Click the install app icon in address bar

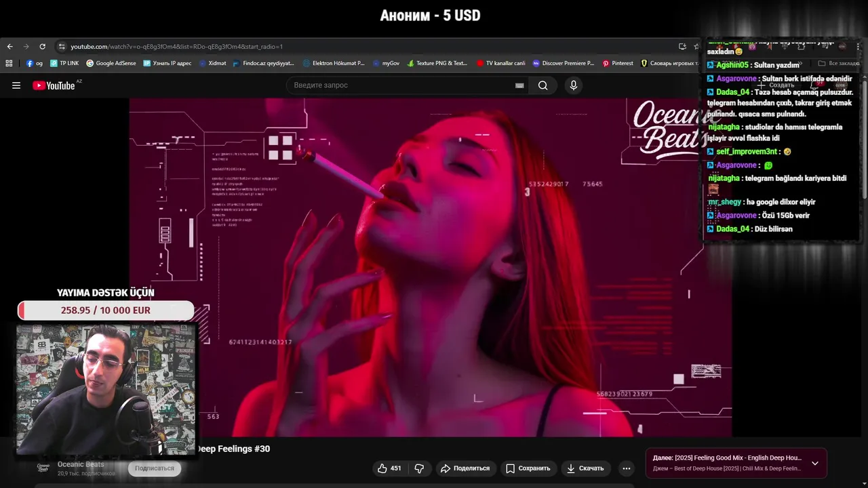click(682, 47)
